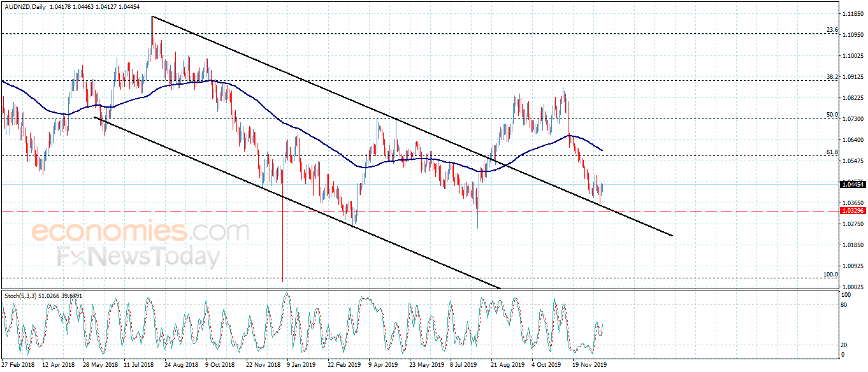The height and width of the screenshot is (372, 868).
Task: Select the 23.6 Fibonacci level label
Action: click(832, 30)
